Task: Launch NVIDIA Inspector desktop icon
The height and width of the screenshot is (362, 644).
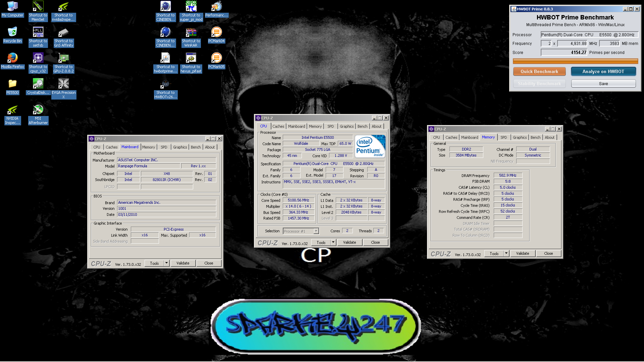Action: click(12, 115)
